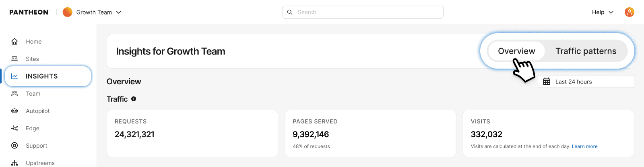This screenshot has height=167, width=644.
Task: Click the Traffic section heading
Action: [x=117, y=99]
